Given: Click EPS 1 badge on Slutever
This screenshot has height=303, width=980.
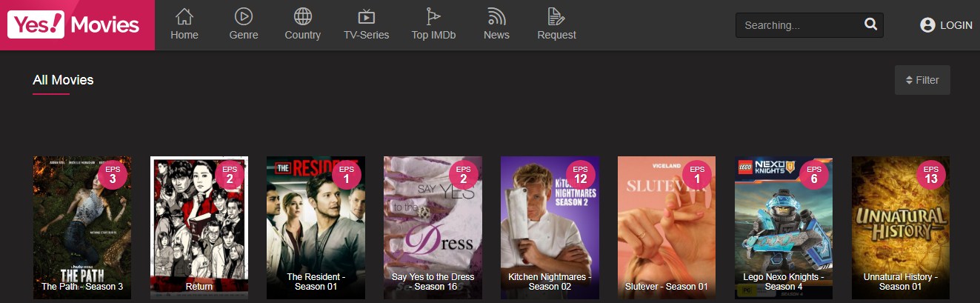Looking at the screenshot, I should pos(697,175).
